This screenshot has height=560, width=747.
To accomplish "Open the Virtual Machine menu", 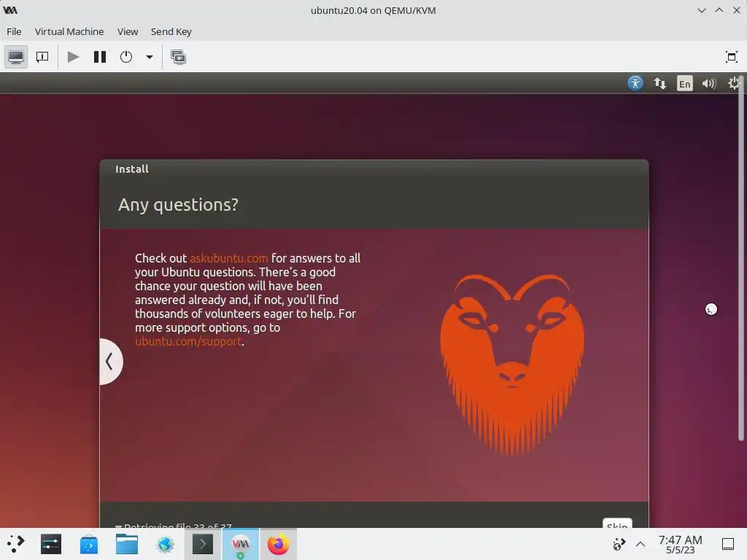I will point(69,31).
